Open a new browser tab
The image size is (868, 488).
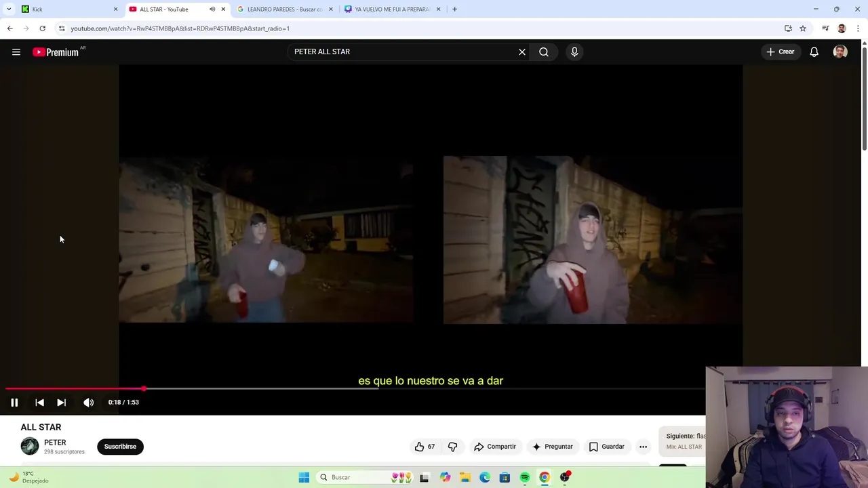coord(454,9)
